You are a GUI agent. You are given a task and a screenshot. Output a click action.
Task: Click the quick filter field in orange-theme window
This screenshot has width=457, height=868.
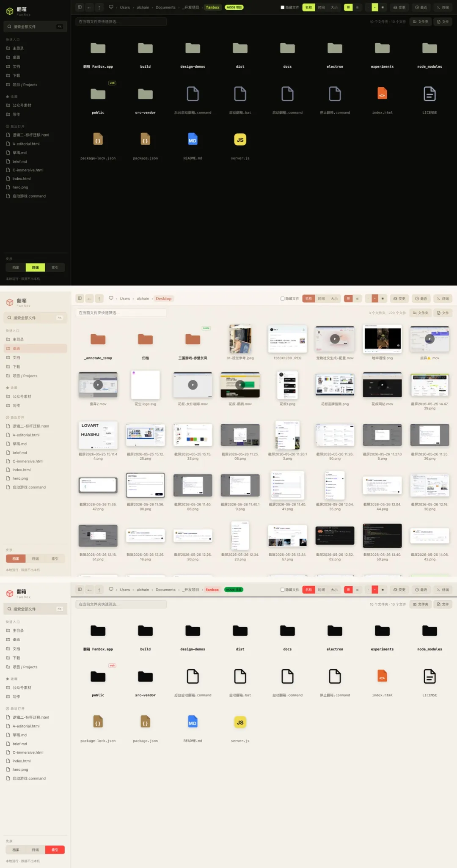[x=121, y=313]
